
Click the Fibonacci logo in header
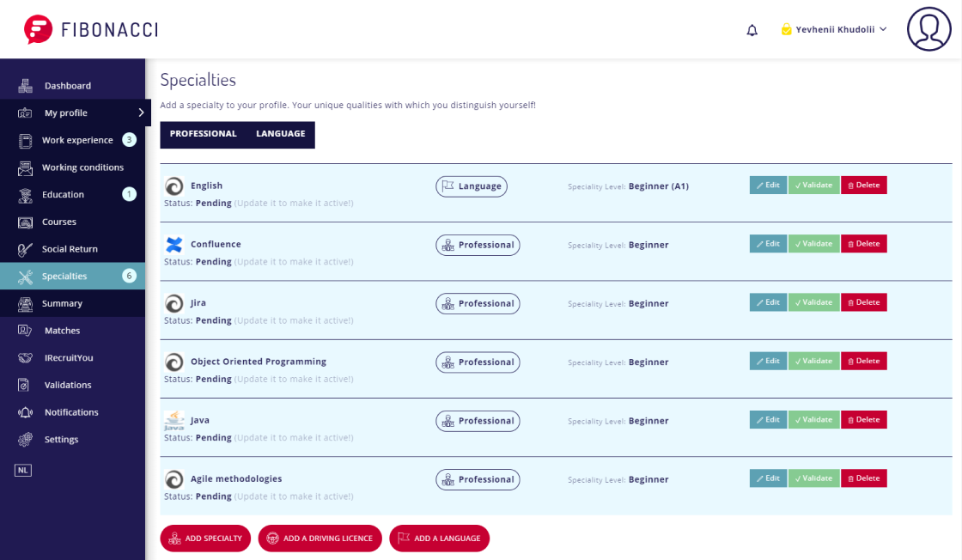point(91,29)
